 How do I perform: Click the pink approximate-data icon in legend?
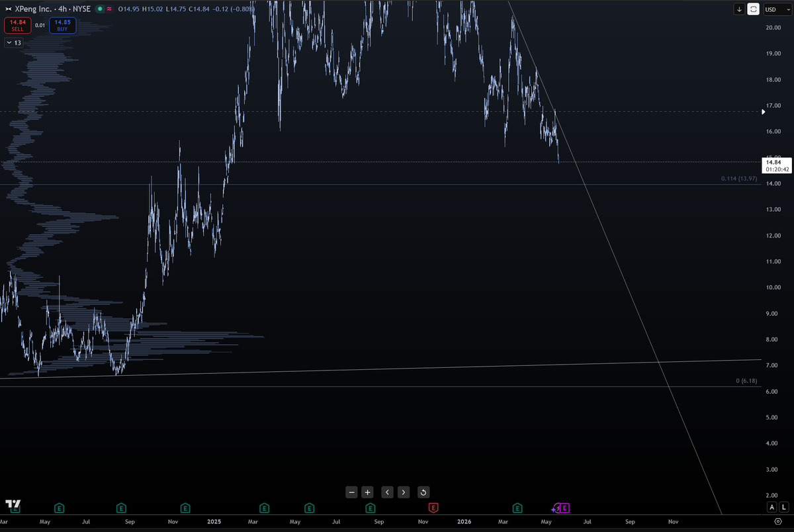[109, 9]
